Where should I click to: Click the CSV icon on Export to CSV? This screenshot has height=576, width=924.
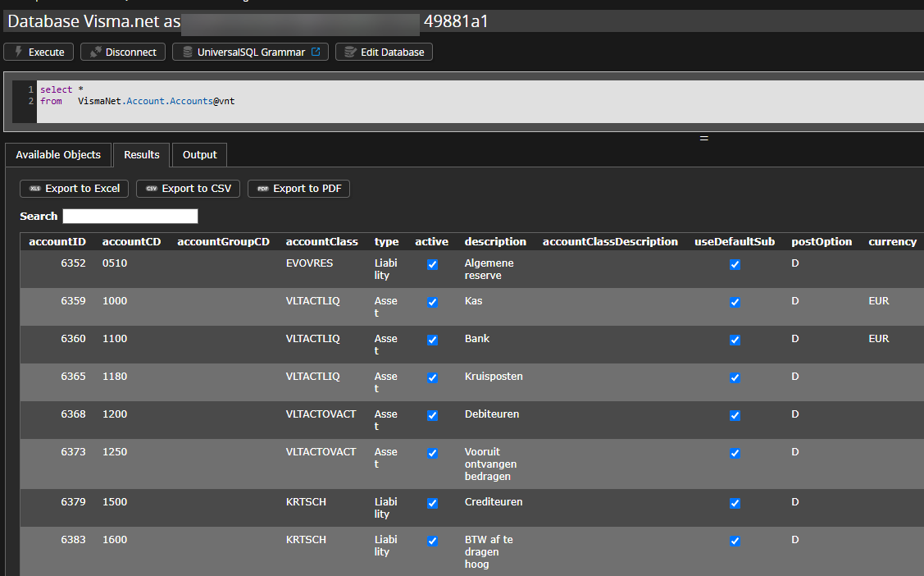click(152, 189)
